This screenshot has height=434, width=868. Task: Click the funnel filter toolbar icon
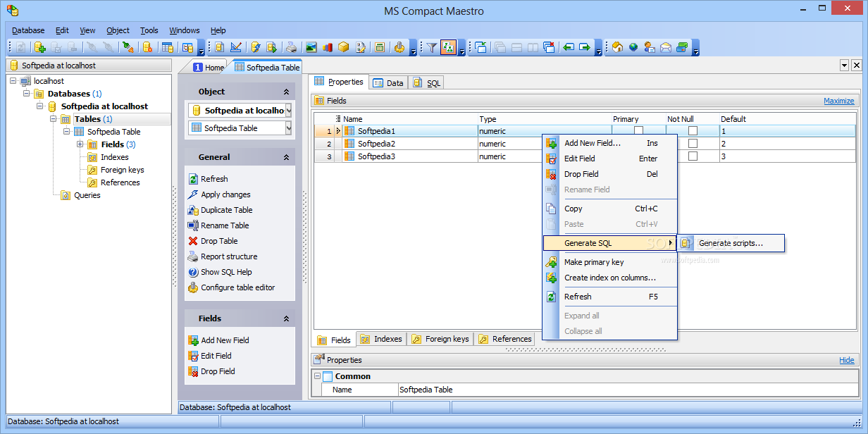[x=432, y=47]
